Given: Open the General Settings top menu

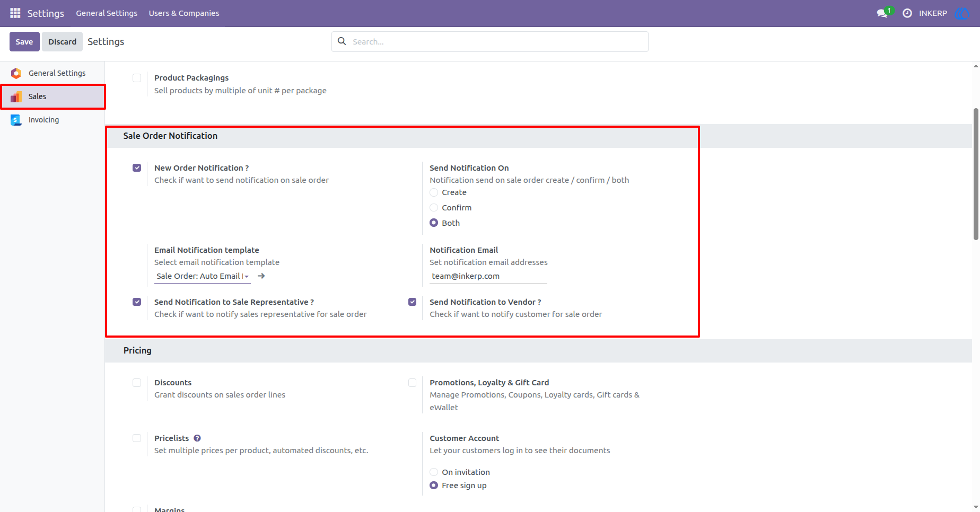Looking at the screenshot, I should point(107,13).
